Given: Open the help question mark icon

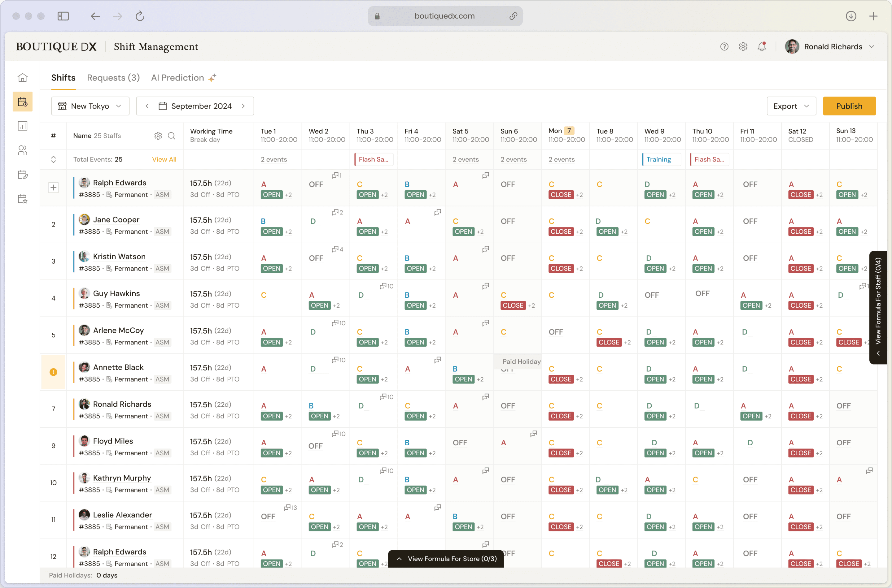Looking at the screenshot, I should pos(724,46).
